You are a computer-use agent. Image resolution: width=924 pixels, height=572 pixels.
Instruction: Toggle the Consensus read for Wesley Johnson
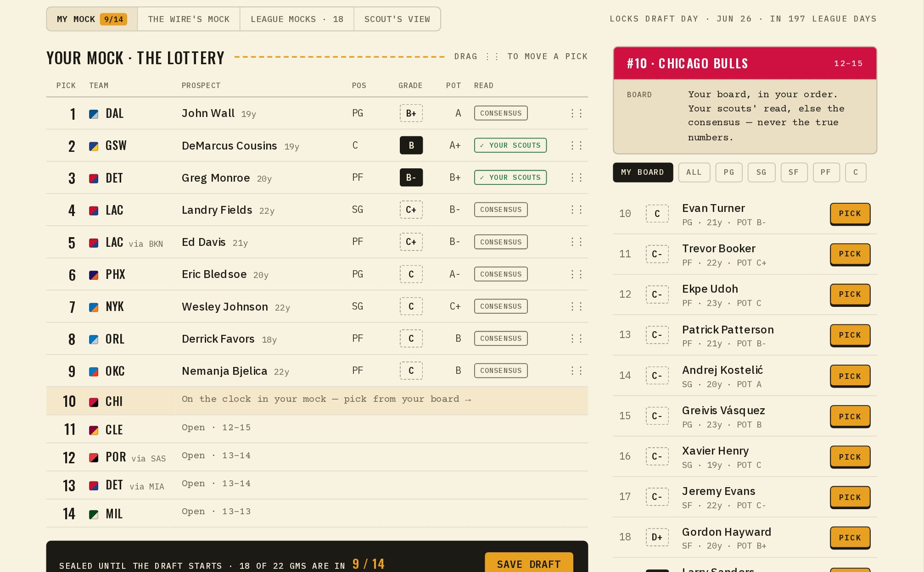501,306
